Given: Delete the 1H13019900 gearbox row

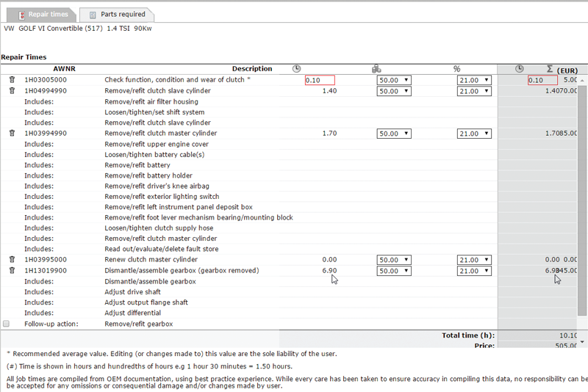Looking at the screenshot, I should coord(12,270).
